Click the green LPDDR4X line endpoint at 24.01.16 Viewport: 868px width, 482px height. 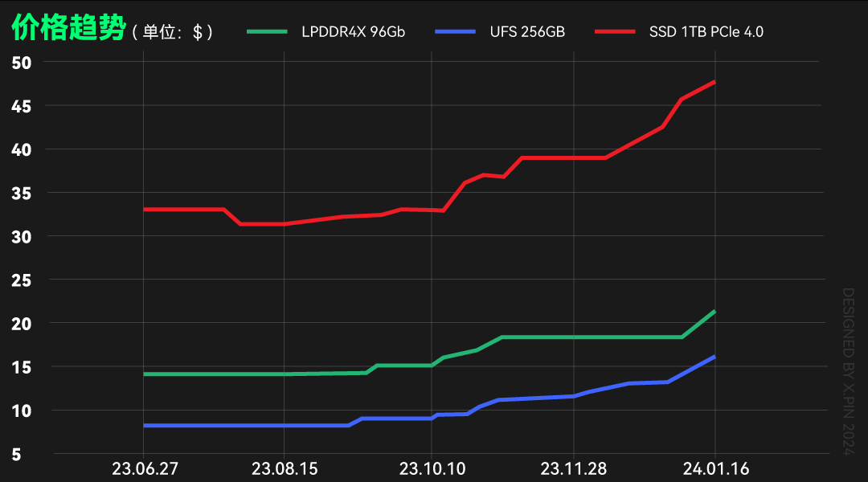click(714, 312)
